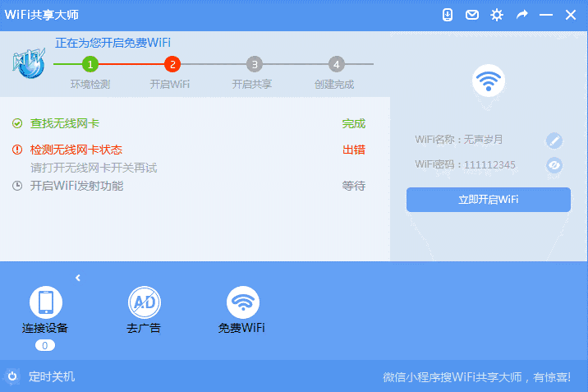Image resolution: width=588 pixels, height=392 pixels.
Task: Click the WiFi共享大师 title text
Action: click(x=42, y=15)
